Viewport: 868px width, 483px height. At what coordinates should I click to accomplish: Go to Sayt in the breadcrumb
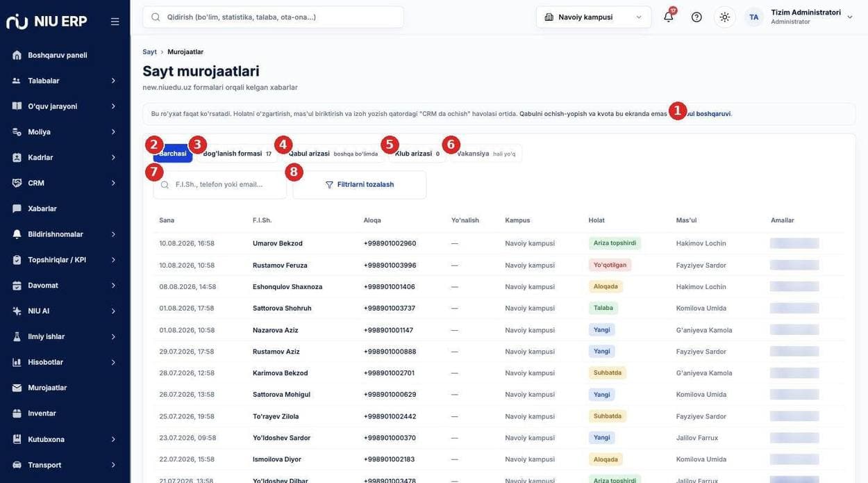(149, 52)
